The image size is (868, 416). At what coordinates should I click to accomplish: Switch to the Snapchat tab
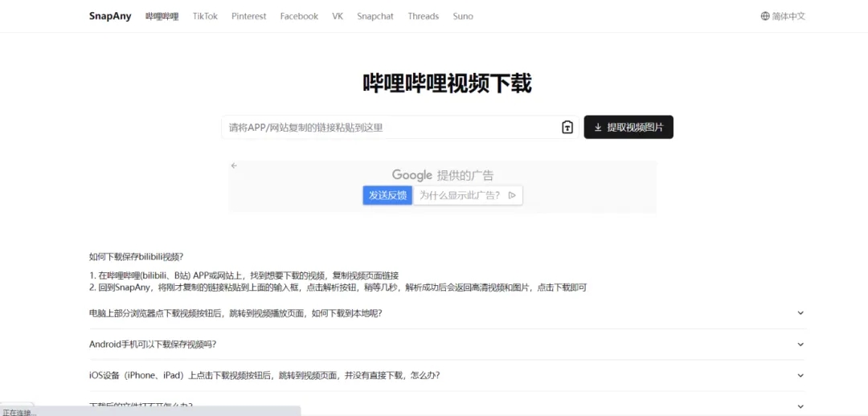pyautogui.click(x=375, y=16)
